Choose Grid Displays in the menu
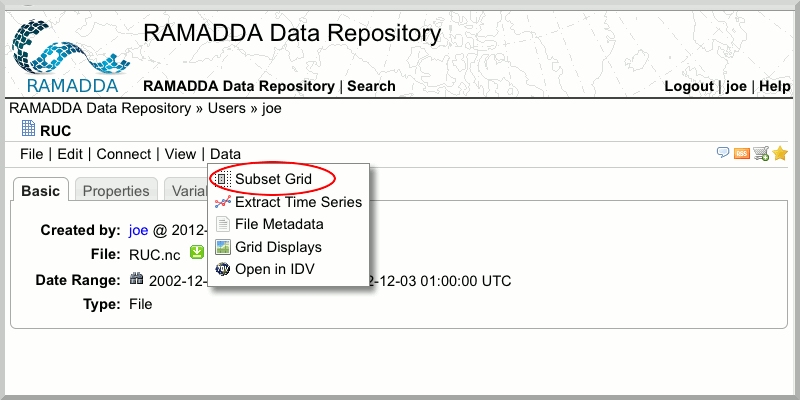 coord(278,247)
